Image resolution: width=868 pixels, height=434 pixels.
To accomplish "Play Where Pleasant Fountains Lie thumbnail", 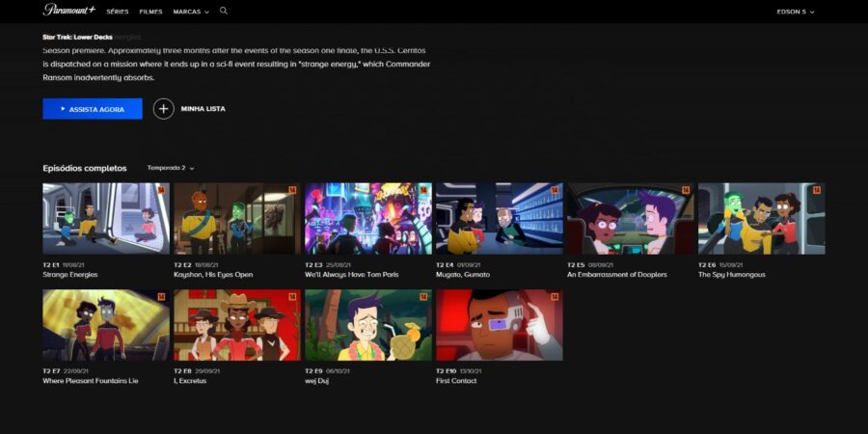I will click(106, 325).
